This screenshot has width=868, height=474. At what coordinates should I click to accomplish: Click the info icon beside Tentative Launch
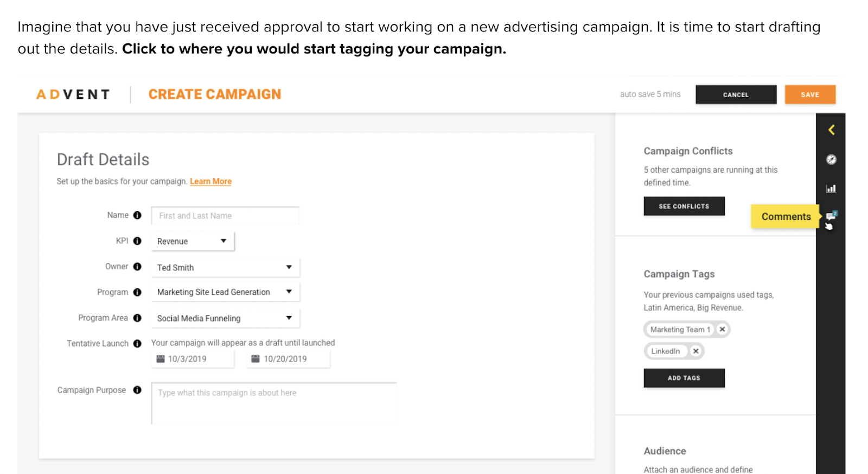pyautogui.click(x=137, y=343)
